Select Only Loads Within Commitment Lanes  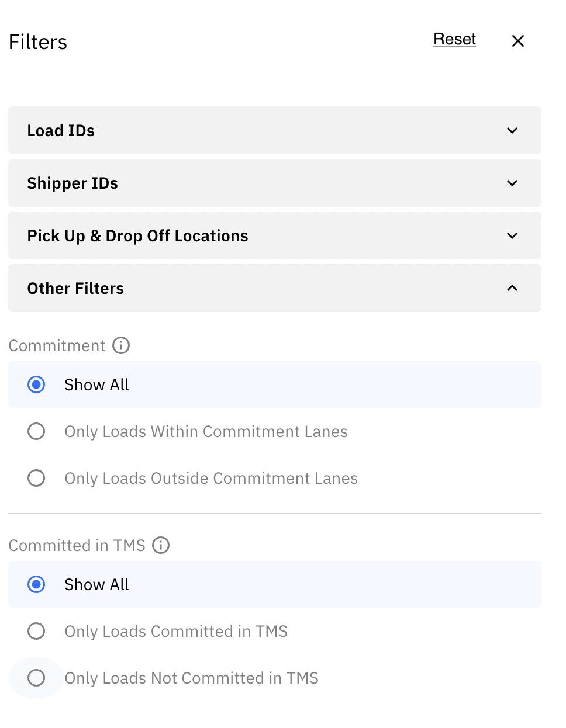coord(36,431)
